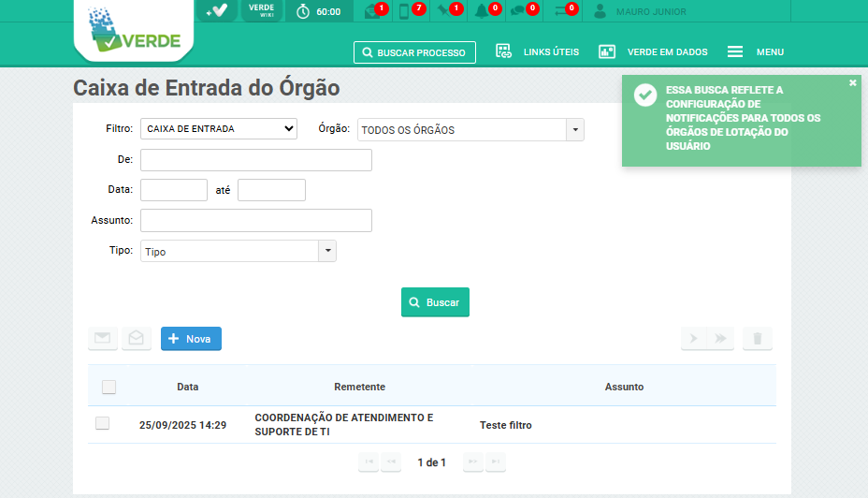Open the Filtro dropdown showing Caixa de Entrada
The width and height of the screenshot is (868, 498).
pos(219,129)
